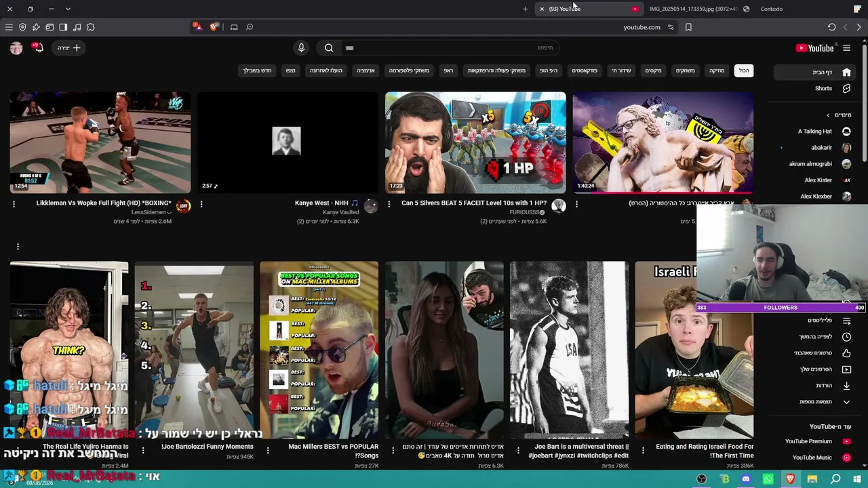Screen dimensions: 868x488
Task: Open the Shorts shelf three-dot menu
Action: (x=18, y=246)
